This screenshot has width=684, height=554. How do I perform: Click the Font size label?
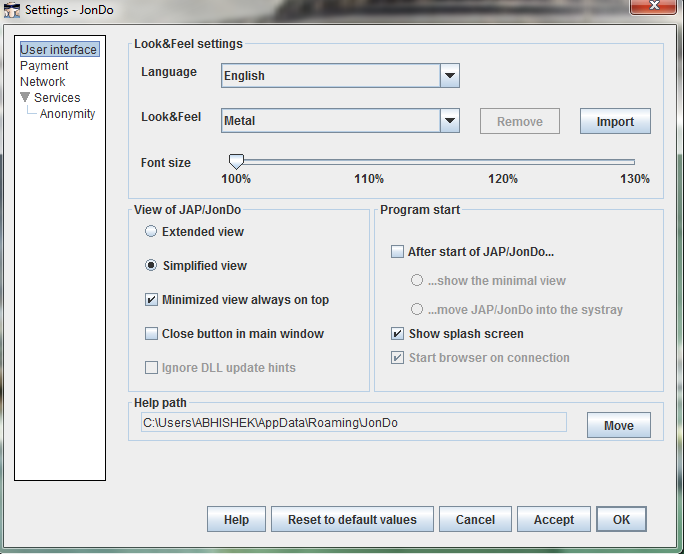pos(166,163)
